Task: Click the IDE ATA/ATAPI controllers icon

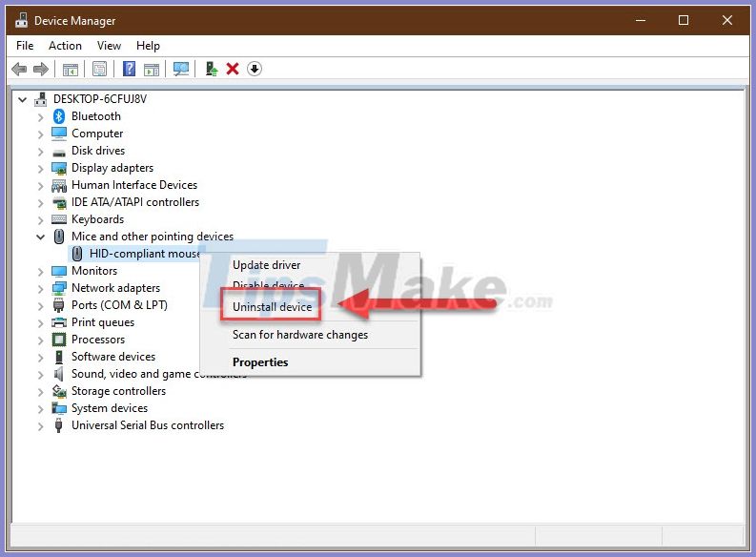Action: tap(59, 203)
